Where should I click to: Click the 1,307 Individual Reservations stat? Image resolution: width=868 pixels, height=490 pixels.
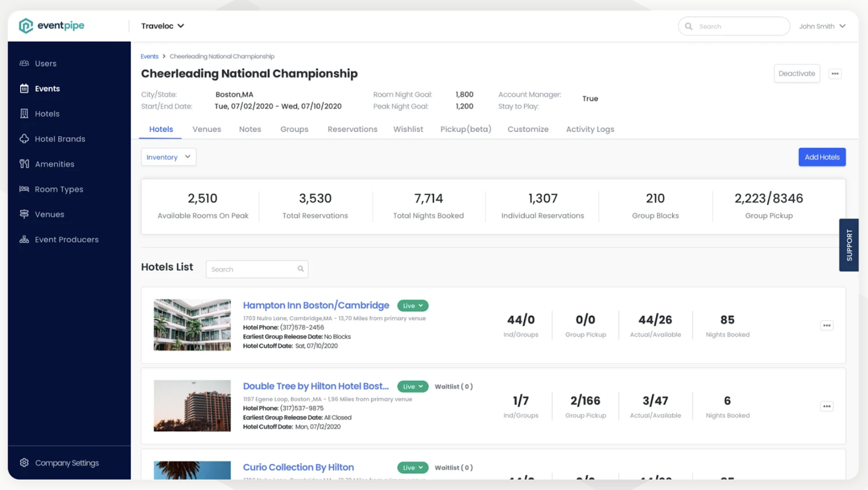tap(542, 206)
